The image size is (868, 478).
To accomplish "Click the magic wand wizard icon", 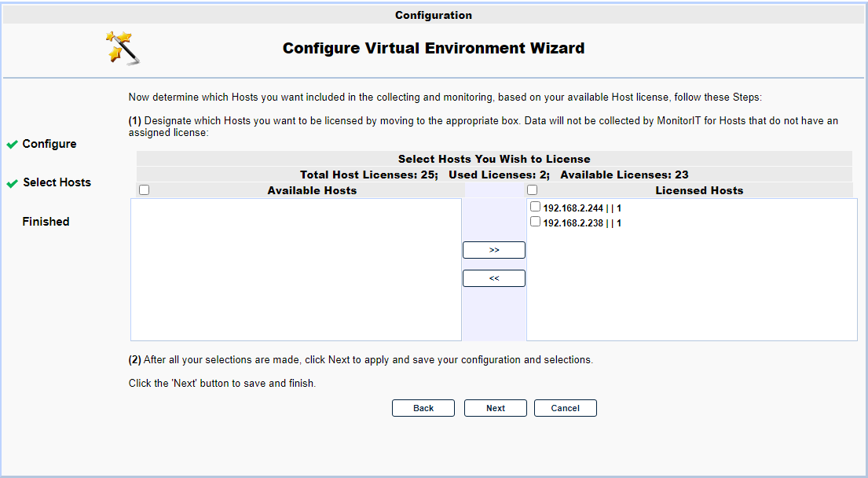I will pos(123,48).
